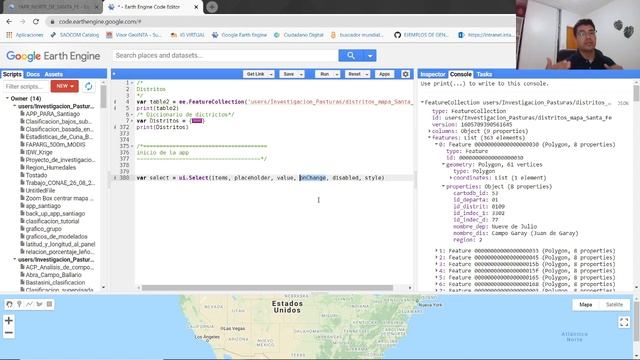The image size is (640, 360).
Task: Open the grafico_grupo script
Action: [x=43, y=229]
